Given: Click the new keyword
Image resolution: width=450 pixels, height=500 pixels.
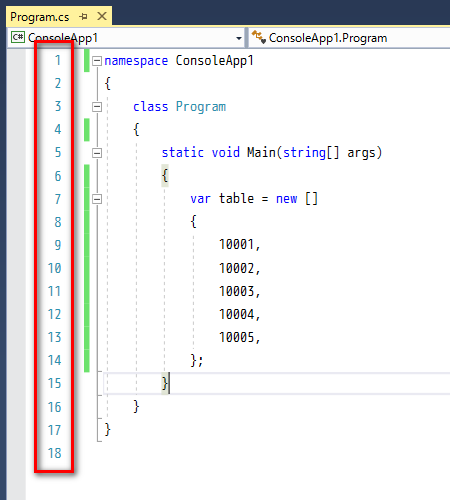Looking at the screenshot, I should [287, 199].
